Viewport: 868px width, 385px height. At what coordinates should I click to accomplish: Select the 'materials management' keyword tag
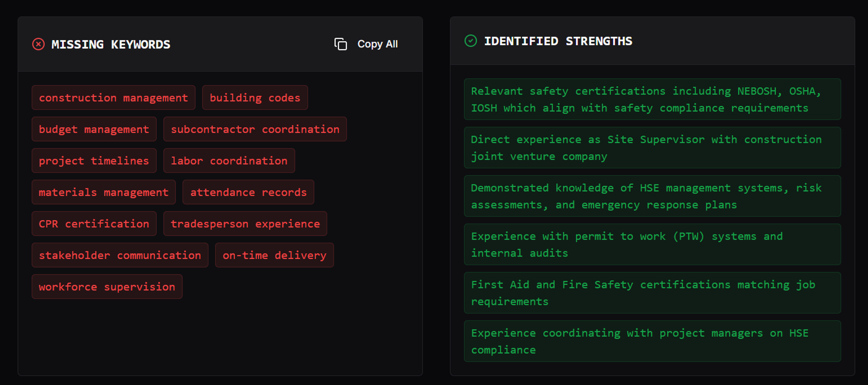[x=104, y=192]
